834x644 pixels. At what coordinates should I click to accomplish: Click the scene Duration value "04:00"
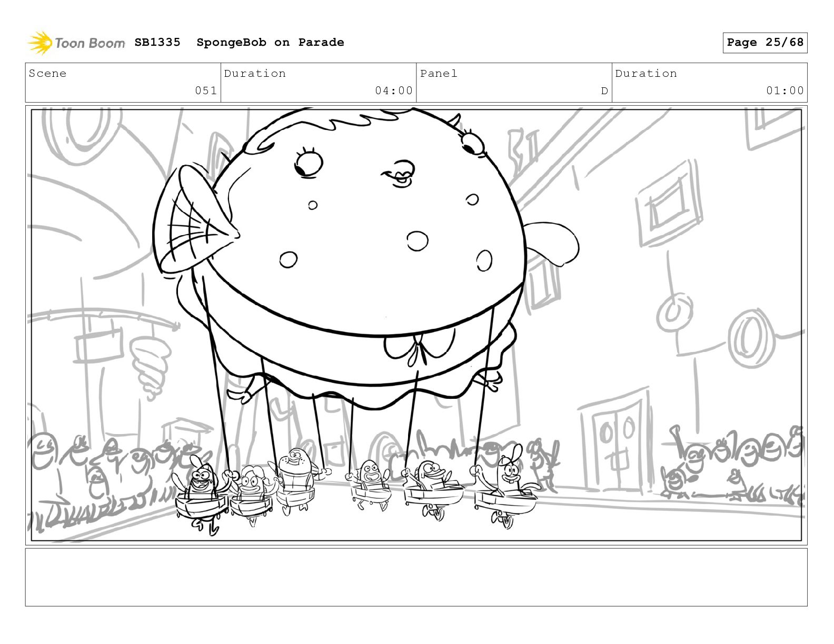(x=394, y=90)
